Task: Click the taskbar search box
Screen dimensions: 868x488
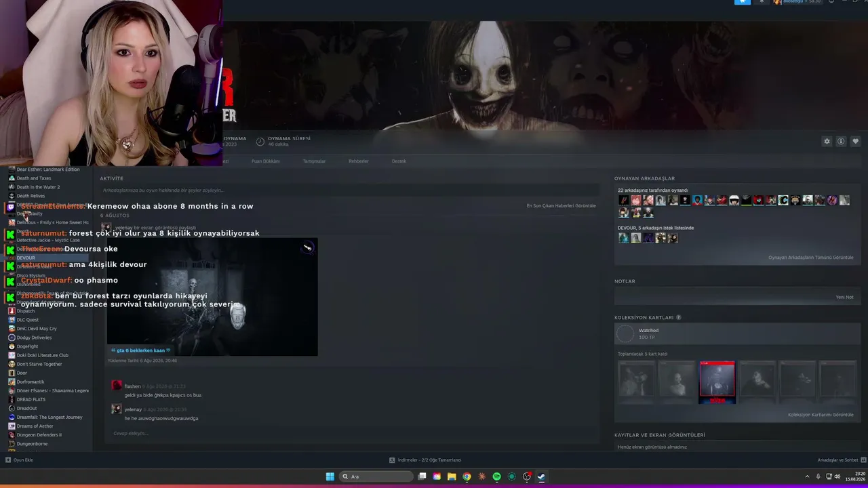Action: [x=376, y=476]
